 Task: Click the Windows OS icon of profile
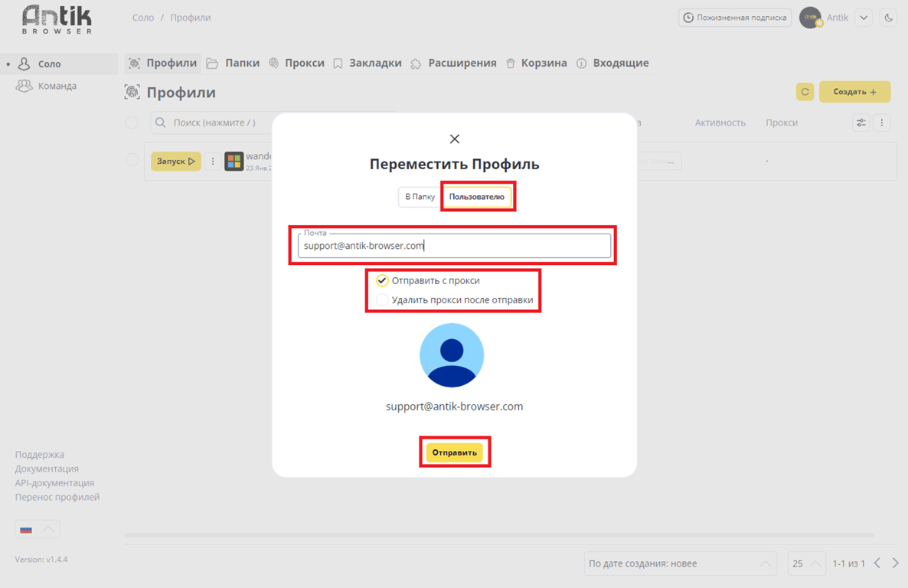(234, 161)
